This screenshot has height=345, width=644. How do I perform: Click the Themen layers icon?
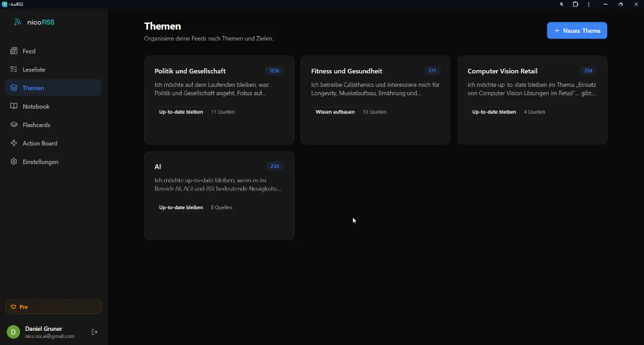(x=14, y=88)
